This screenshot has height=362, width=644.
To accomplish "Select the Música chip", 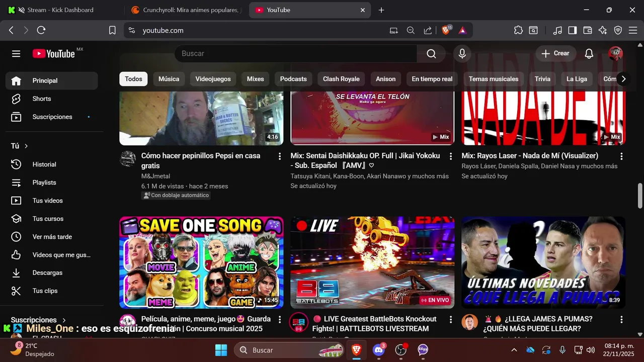I will [x=169, y=79].
